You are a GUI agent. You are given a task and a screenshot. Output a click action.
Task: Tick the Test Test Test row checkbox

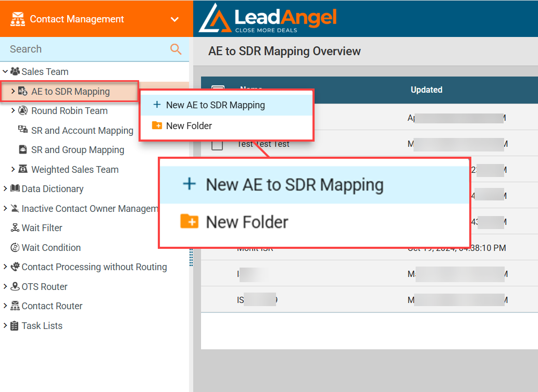(217, 144)
